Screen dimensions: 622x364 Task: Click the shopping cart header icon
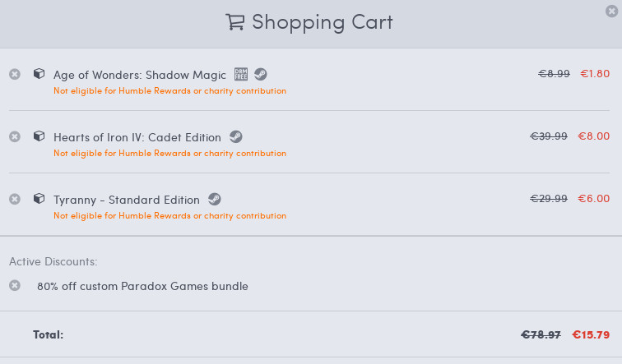(235, 22)
